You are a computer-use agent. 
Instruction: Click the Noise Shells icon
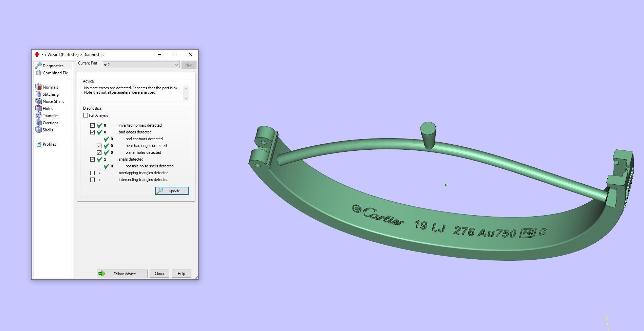coord(39,102)
